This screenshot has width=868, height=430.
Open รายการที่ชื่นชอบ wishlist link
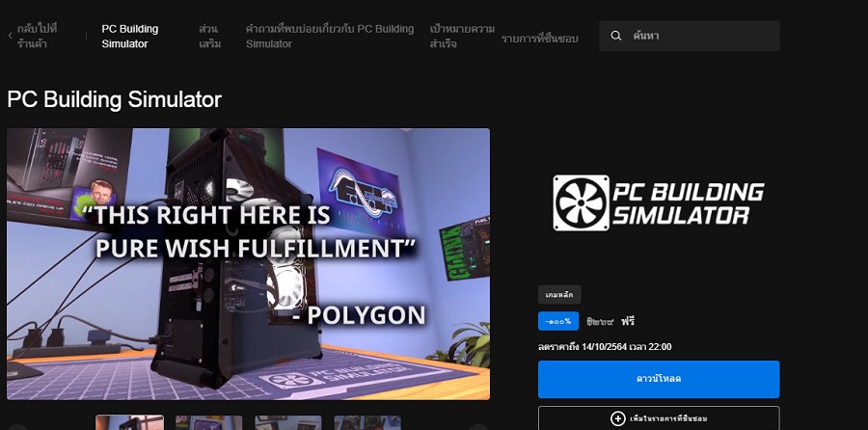coord(540,39)
